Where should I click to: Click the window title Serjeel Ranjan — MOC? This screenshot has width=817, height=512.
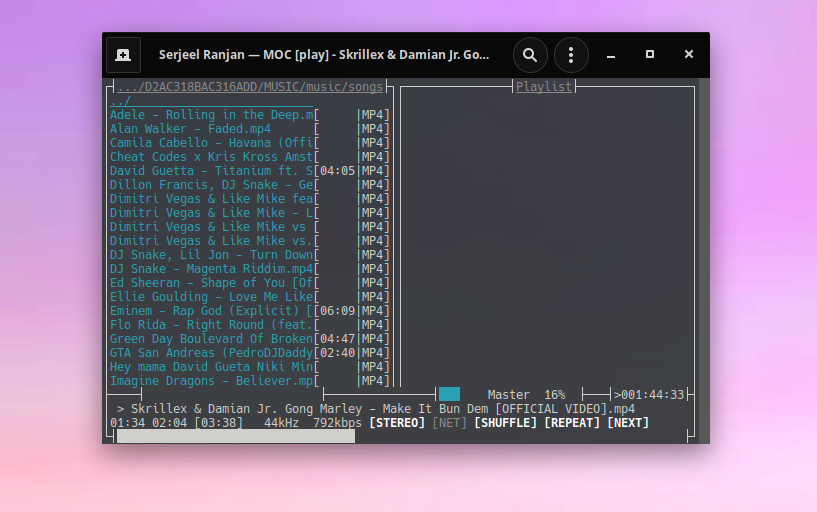(x=324, y=55)
